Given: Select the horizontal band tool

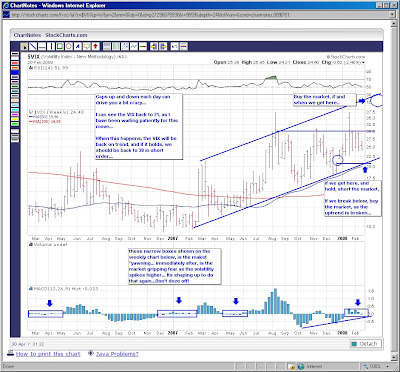Looking at the screenshot, I should click(107, 46).
